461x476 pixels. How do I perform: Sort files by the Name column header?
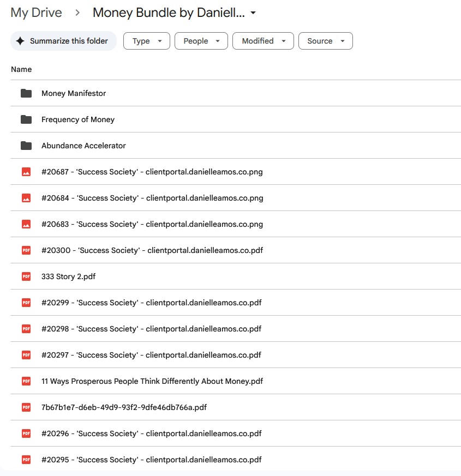click(21, 69)
